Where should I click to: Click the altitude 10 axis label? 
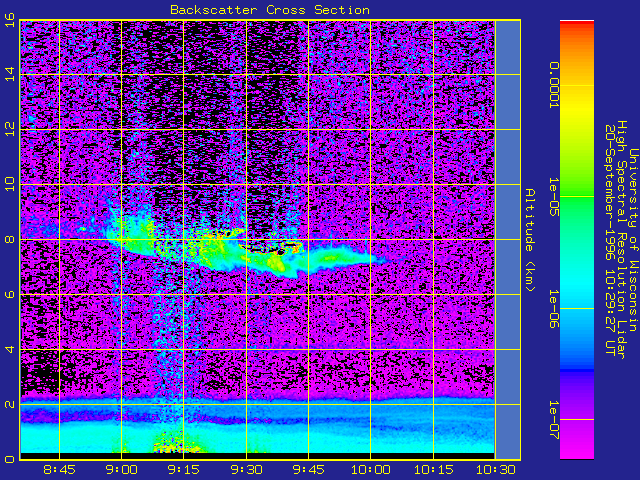(10, 184)
